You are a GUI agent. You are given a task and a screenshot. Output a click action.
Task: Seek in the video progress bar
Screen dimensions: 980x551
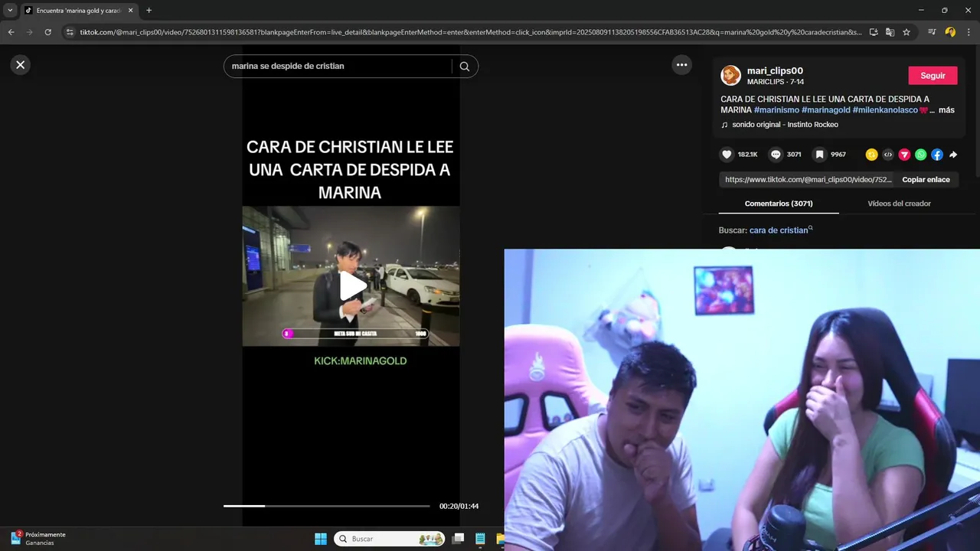click(327, 506)
